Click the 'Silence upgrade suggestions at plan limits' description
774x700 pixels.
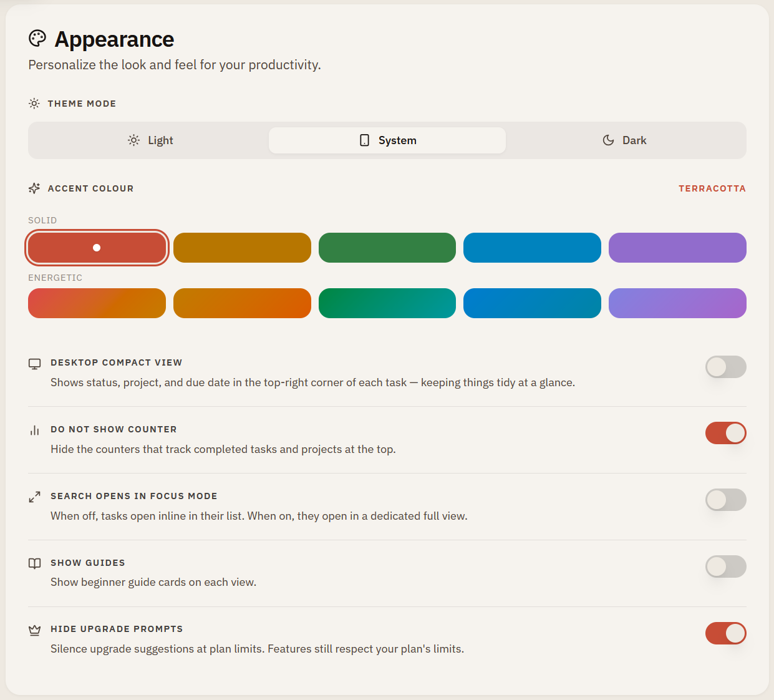(x=257, y=649)
